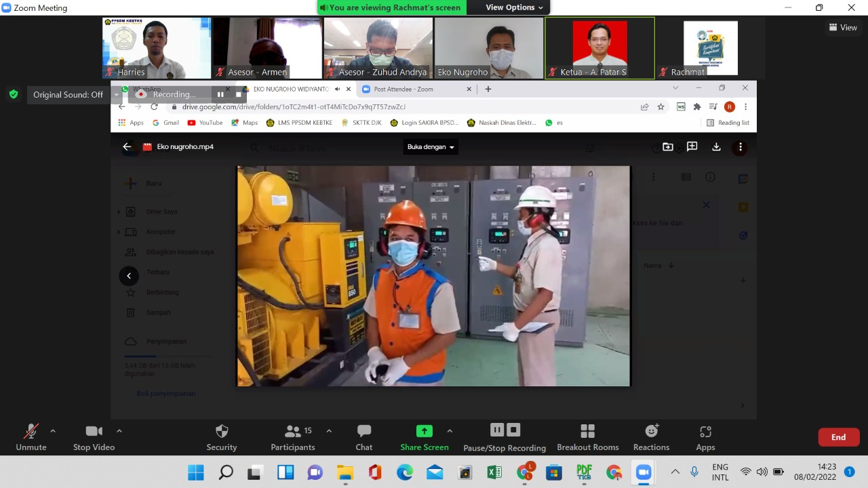The width and height of the screenshot is (868, 488).
Task: Add a comment in Drive preview
Action: [692, 146]
